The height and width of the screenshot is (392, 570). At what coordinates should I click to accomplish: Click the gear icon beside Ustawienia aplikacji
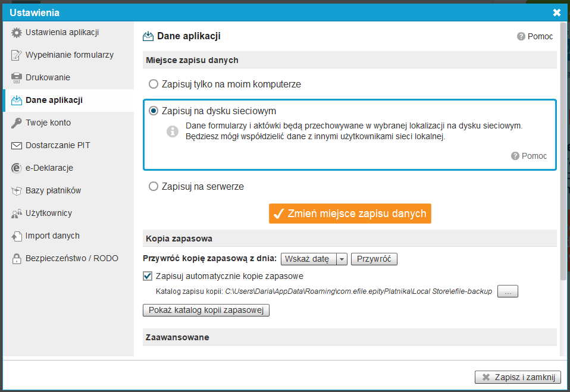(16, 33)
